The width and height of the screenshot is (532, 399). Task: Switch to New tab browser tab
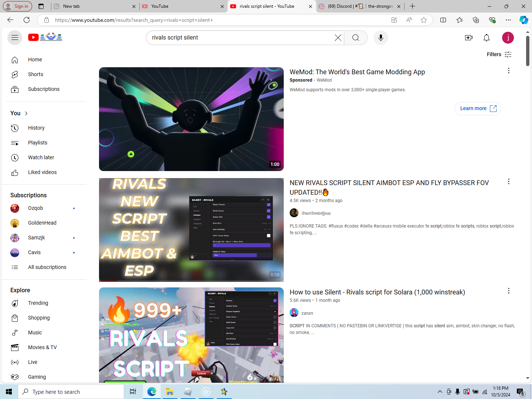pyautogui.click(x=95, y=6)
